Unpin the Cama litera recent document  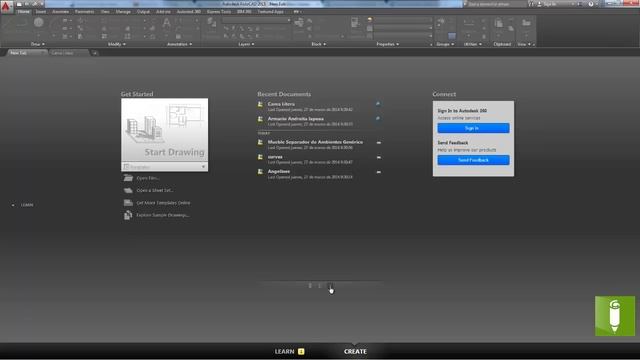[378, 104]
